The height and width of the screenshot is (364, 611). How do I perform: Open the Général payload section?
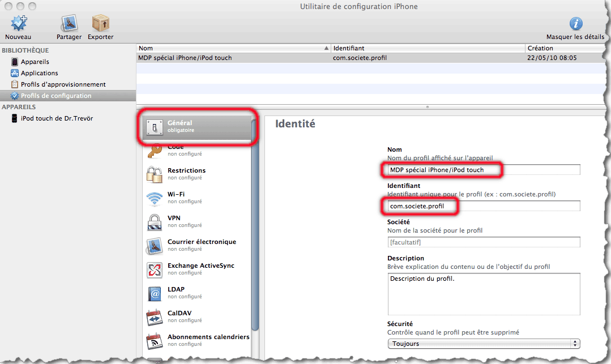[x=197, y=127]
